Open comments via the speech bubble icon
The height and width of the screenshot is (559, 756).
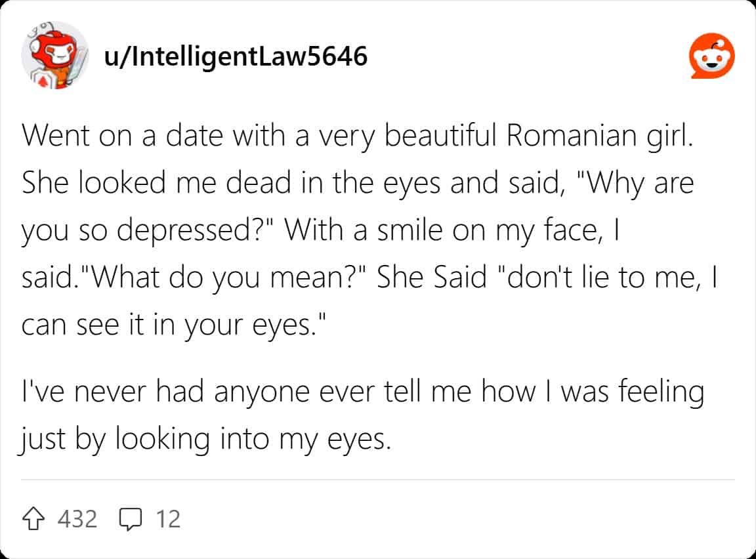coord(130,520)
